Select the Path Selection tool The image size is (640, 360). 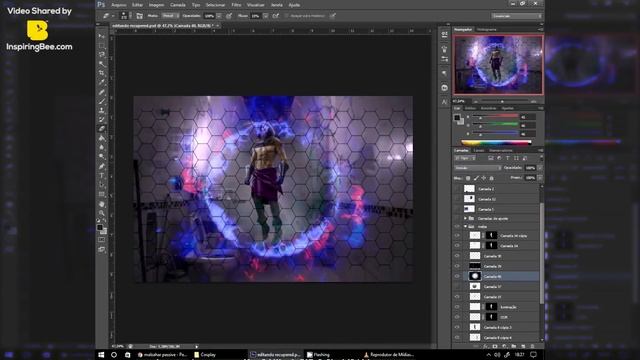pyautogui.click(x=102, y=185)
